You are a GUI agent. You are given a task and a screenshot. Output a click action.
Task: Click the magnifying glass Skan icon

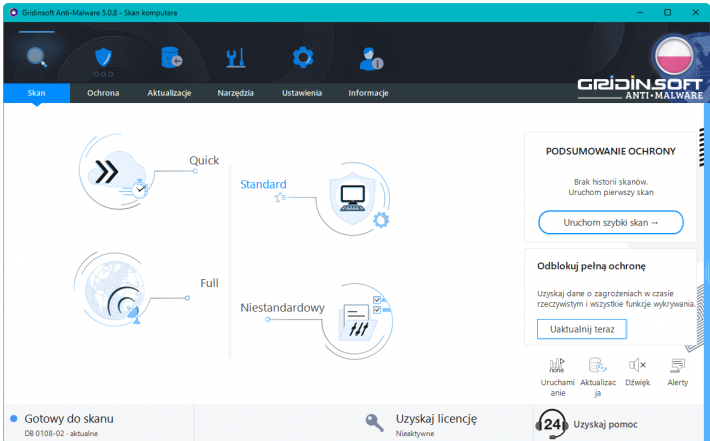point(37,58)
